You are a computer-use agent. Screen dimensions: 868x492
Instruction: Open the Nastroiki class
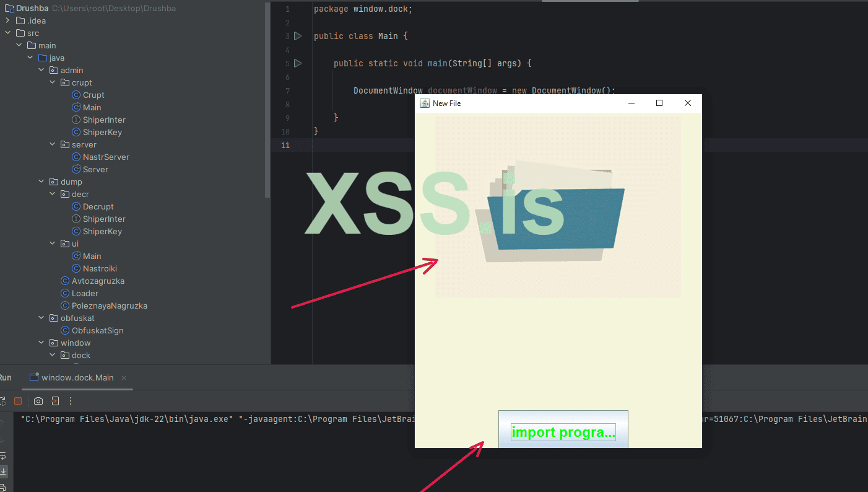[94, 268]
